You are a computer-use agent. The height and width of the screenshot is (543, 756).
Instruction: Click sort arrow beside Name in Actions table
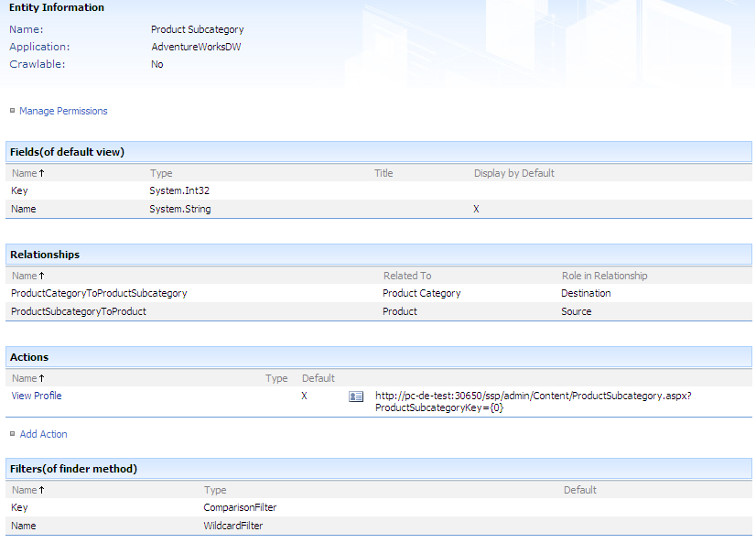(42, 378)
